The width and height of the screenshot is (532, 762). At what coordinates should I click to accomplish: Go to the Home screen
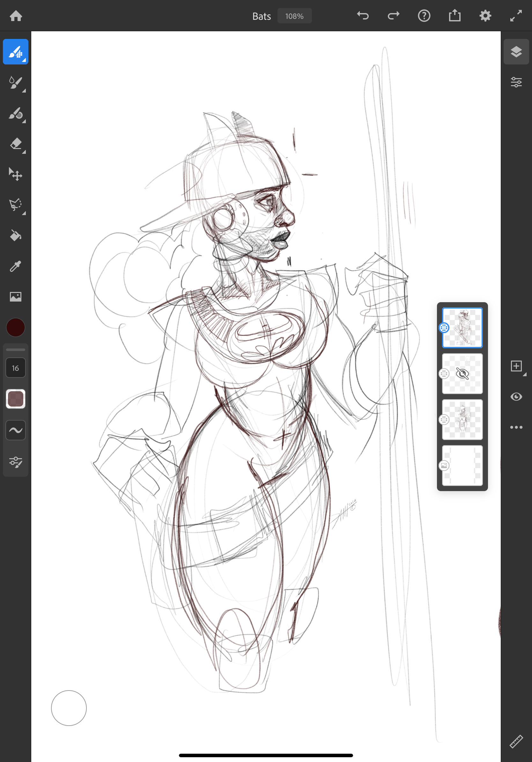[16, 16]
